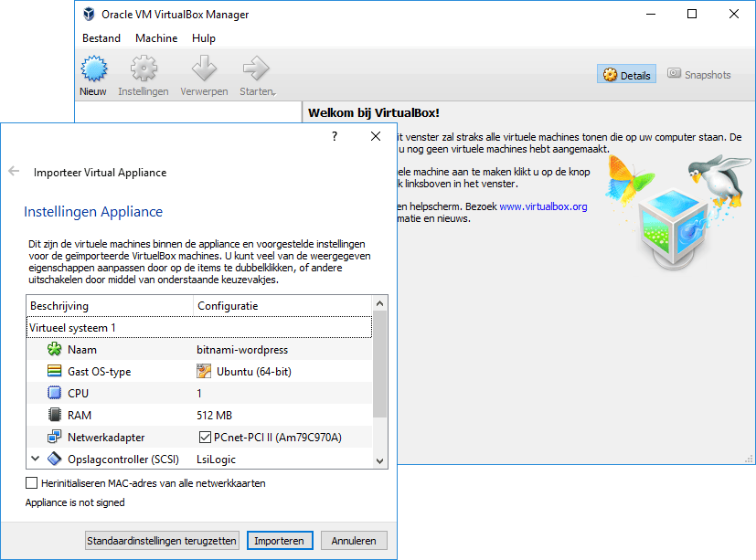This screenshot has height=560, width=756.
Task: Select the Virtueel systeem 1 row
Action: point(199,328)
